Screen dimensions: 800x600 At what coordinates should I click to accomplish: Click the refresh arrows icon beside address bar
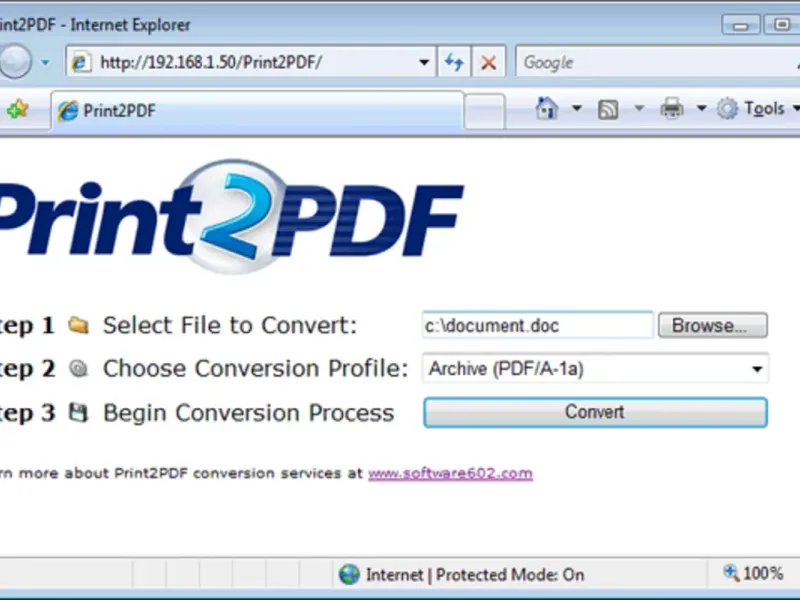(x=454, y=62)
